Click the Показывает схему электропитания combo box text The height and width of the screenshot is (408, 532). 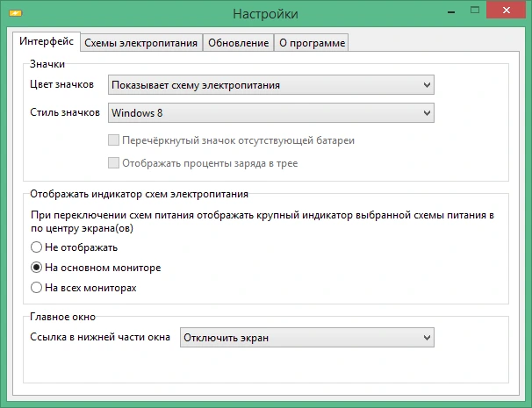(x=196, y=85)
